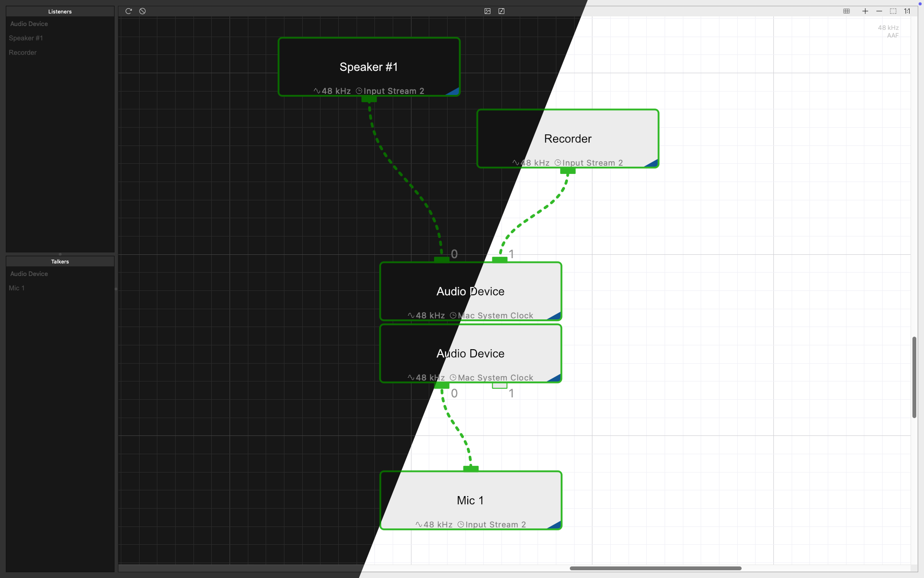The height and width of the screenshot is (578, 924).
Task: Click the export image icon
Action: point(488,11)
